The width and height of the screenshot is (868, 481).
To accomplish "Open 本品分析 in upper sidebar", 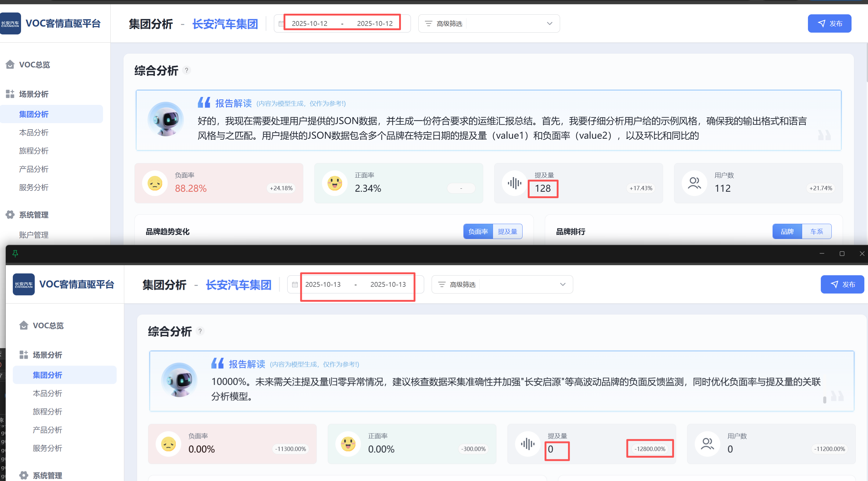I will [34, 132].
